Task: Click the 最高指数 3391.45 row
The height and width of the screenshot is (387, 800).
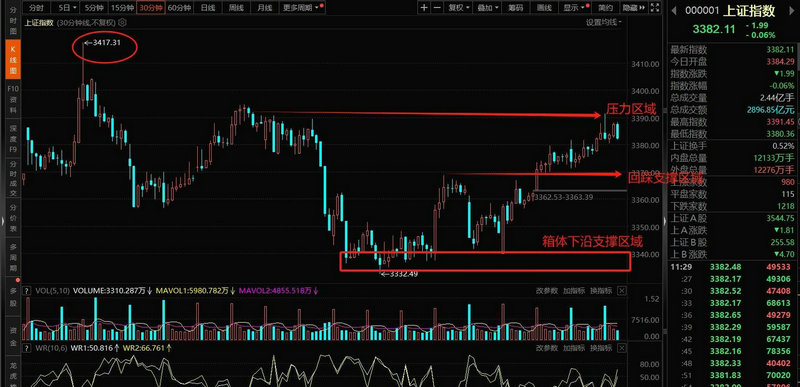Action: coord(733,122)
